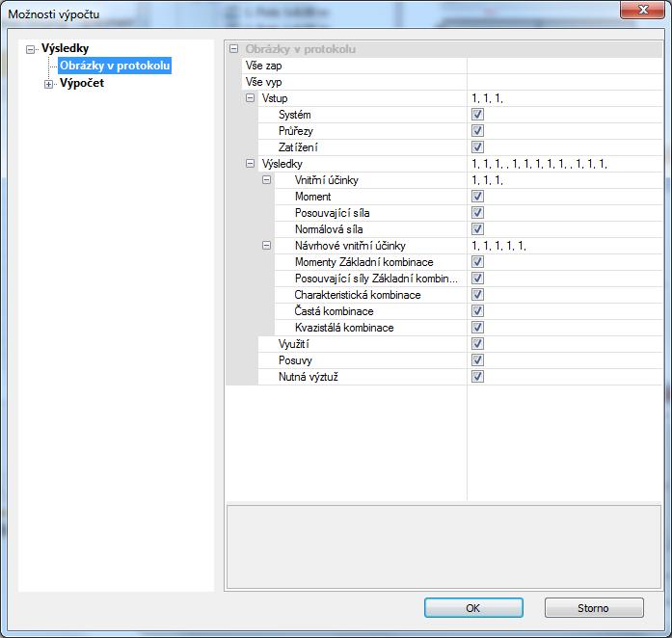Click the Kvazistálá kombinace row label
672x638 pixels.
click(x=344, y=328)
